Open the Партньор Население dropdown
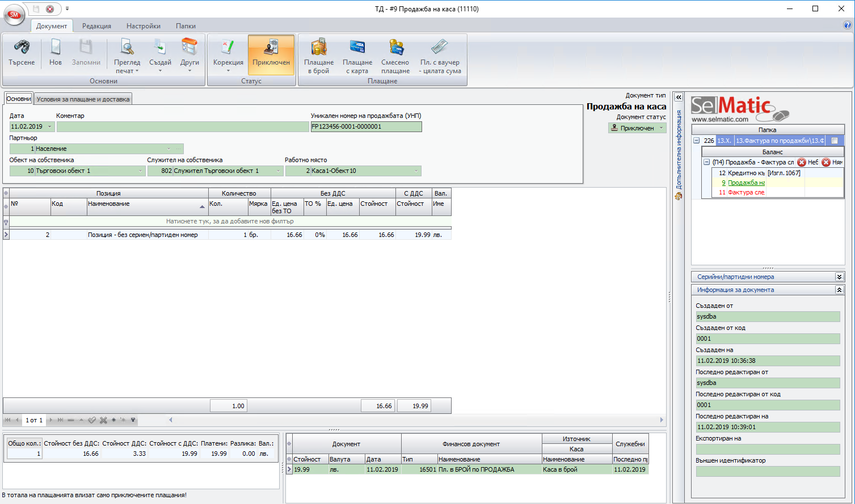 pos(169,149)
